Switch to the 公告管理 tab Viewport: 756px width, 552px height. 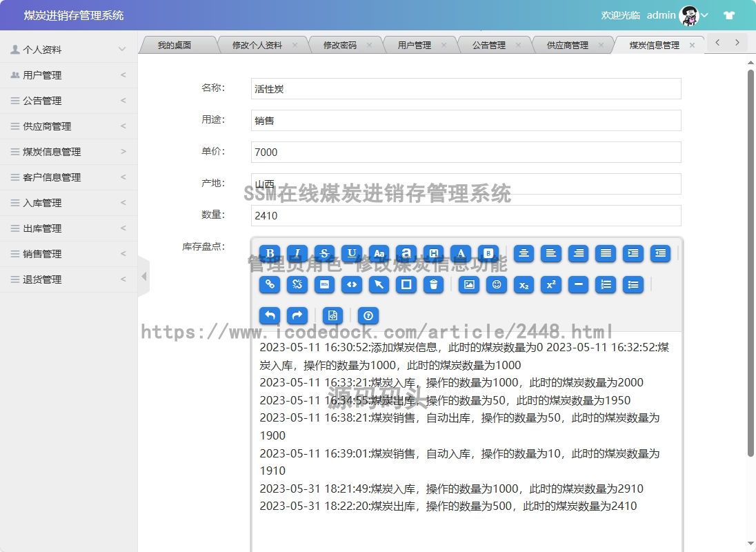489,46
